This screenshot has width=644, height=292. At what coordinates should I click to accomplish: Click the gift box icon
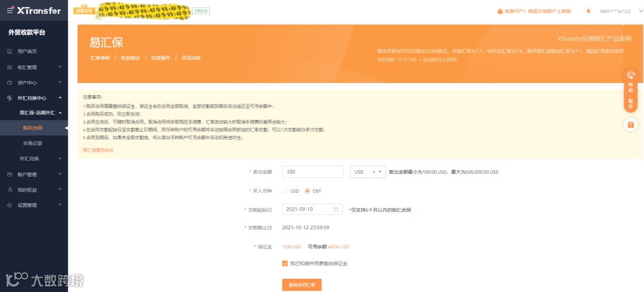click(x=631, y=124)
